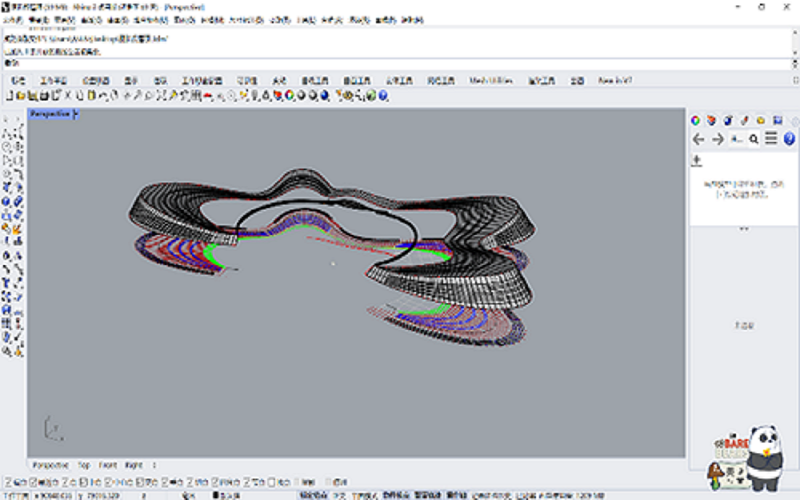
Task: Click the command history scrollbar
Action: point(795,42)
